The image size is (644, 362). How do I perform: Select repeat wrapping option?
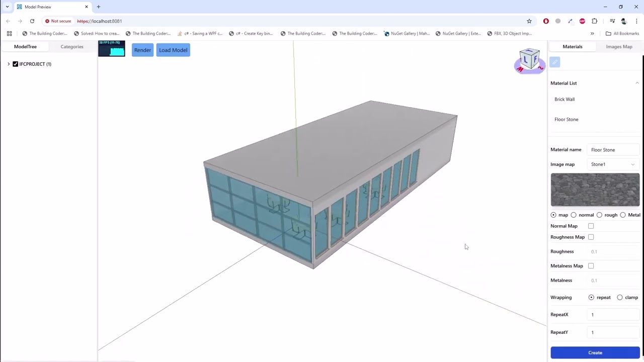coord(591,297)
